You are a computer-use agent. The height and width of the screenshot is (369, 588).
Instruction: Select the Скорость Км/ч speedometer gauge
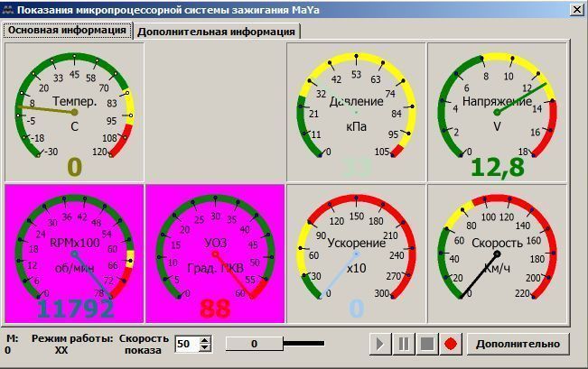[497, 253]
